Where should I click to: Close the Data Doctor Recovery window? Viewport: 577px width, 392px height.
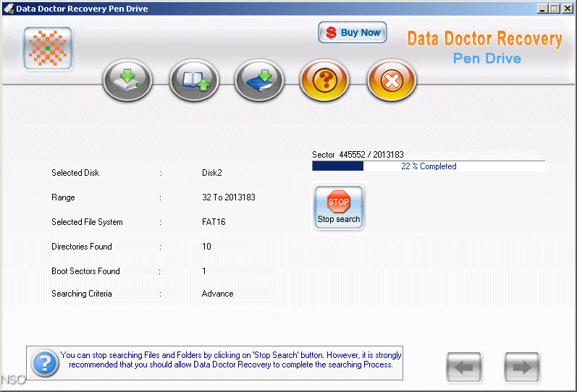[568, 9]
